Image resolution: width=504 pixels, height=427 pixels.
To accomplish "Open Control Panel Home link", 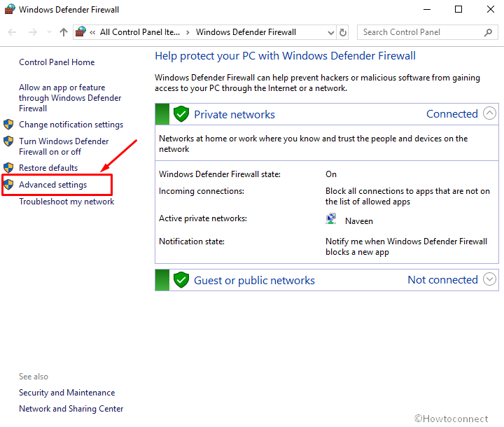I will coord(57,62).
